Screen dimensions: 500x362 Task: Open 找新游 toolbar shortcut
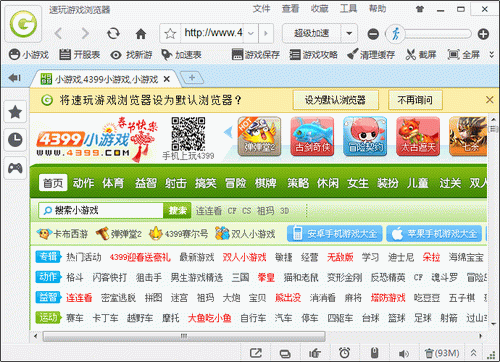point(132,55)
